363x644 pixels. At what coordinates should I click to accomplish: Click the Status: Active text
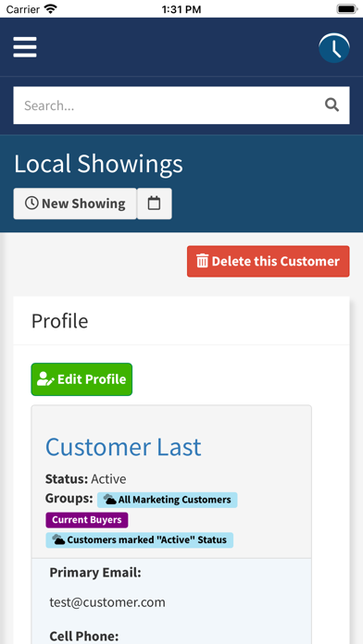(x=85, y=479)
